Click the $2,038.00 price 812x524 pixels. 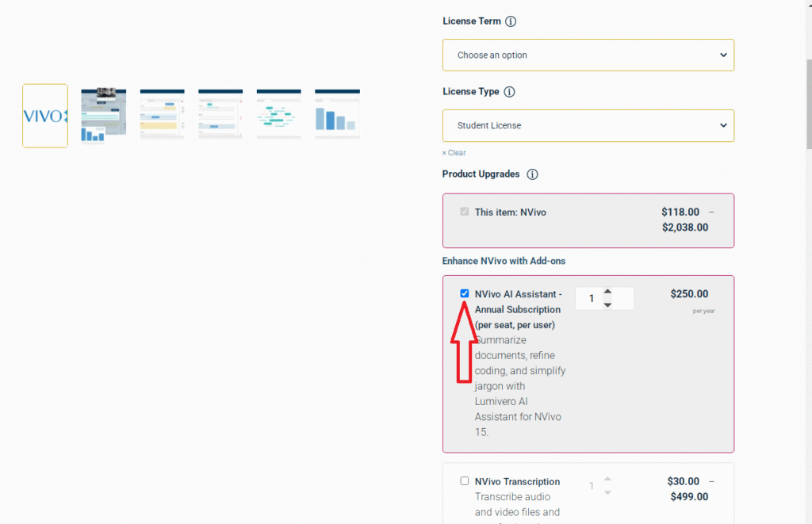[x=685, y=228]
